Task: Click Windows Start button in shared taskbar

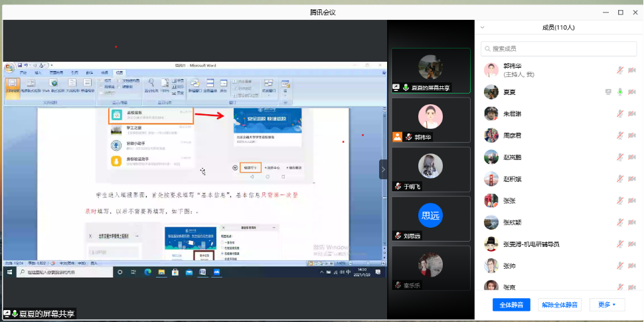Action: [9, 272]
